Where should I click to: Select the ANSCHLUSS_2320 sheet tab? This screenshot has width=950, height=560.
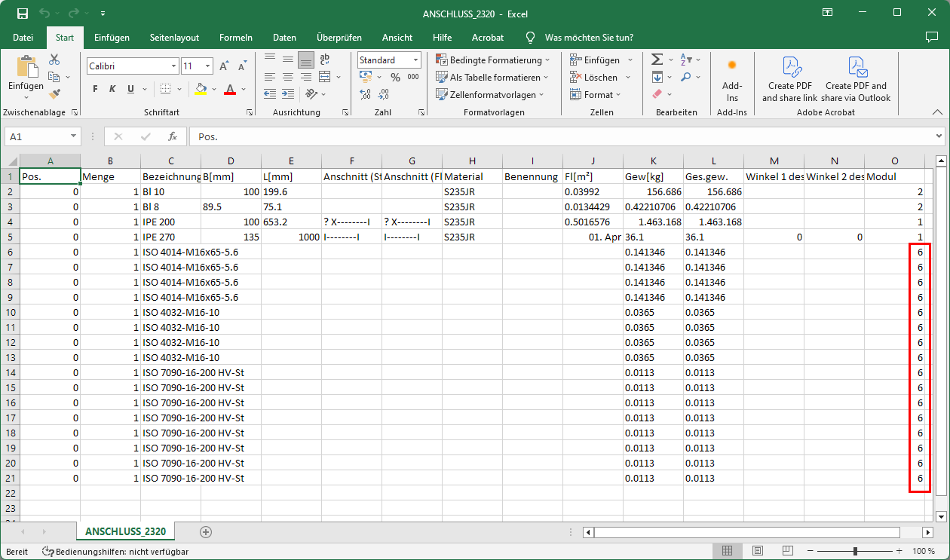tap(125, 531)
